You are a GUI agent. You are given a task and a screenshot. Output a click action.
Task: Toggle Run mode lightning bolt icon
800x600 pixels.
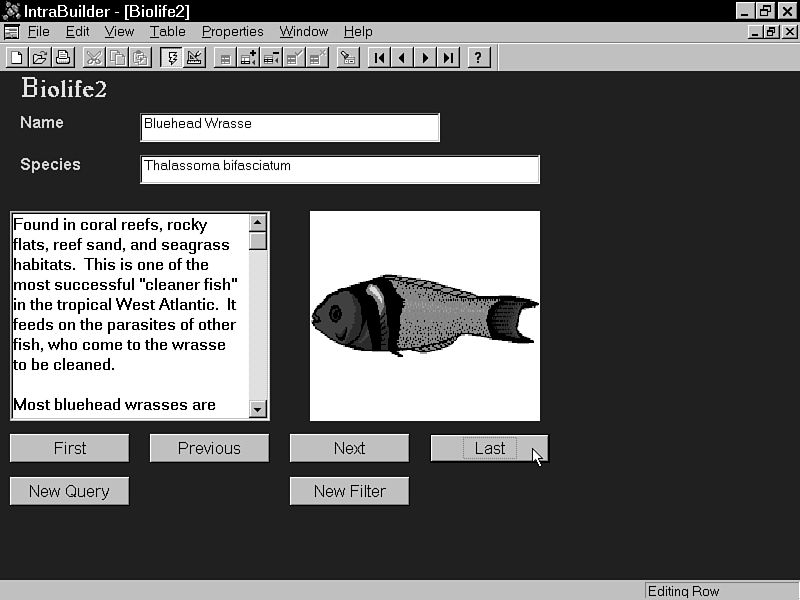tap(171, 57)
